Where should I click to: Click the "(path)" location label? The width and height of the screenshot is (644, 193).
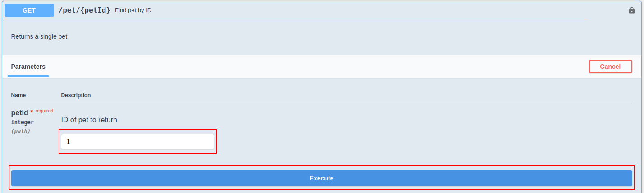coord(21,131)
